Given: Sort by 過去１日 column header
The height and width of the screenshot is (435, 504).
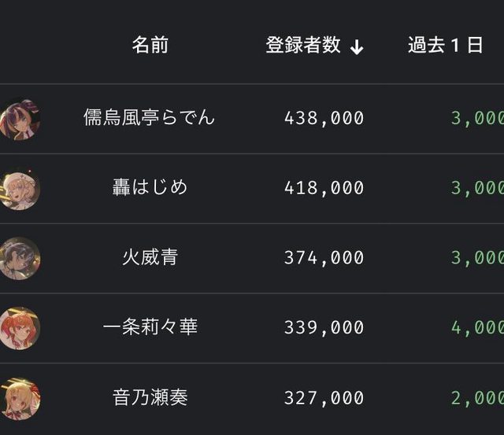Looking at the screenshot, I should [x=445, y=46].
